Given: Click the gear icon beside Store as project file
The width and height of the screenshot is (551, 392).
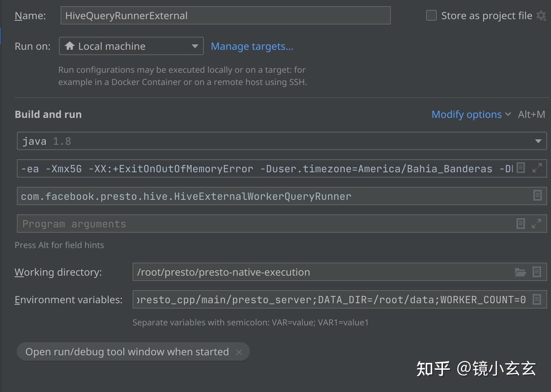Looking at the screenshot, I should 541,16.
